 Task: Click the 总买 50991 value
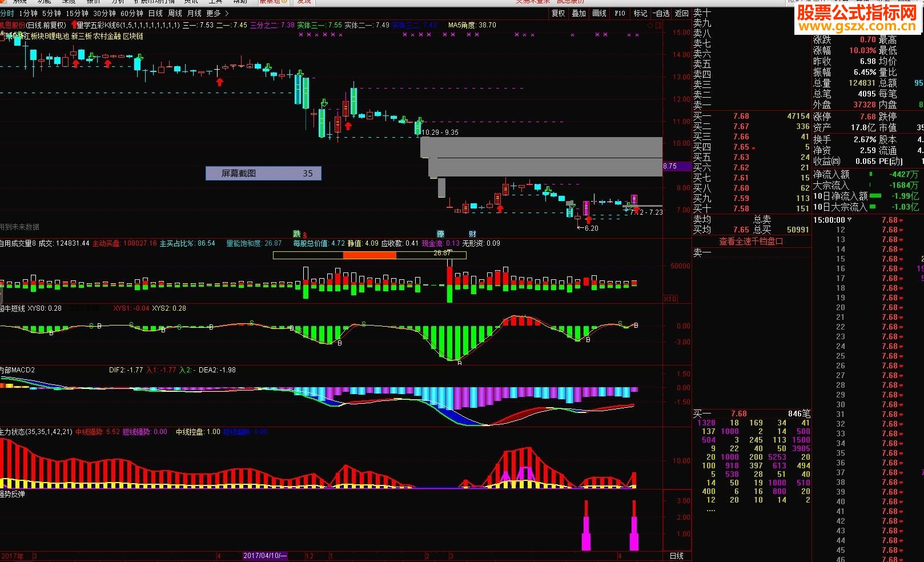click(798, 230)
